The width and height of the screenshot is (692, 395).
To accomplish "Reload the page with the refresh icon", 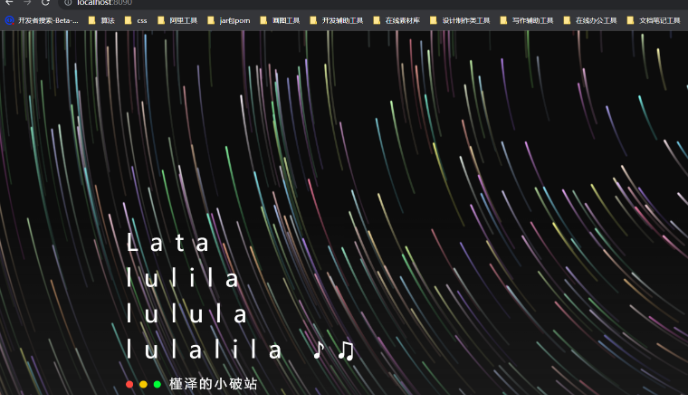I will pyautogui.click(x=45, y=3).
